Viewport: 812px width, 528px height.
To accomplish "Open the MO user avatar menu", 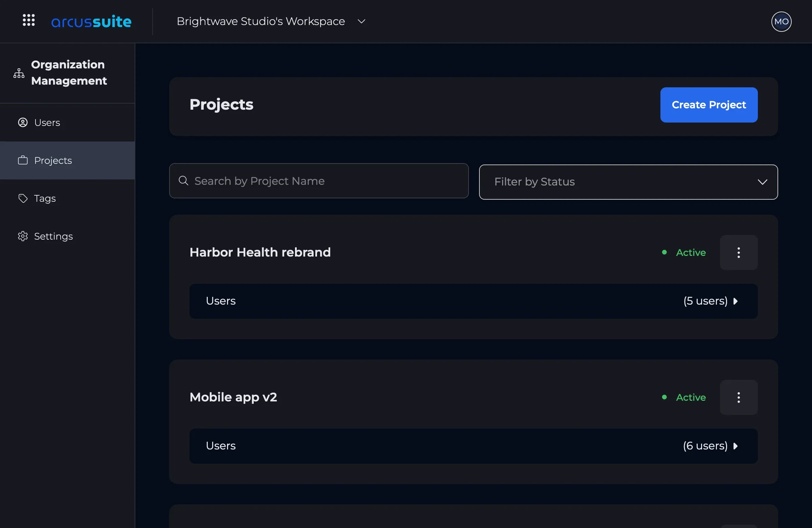I will (x=781, y=22).
